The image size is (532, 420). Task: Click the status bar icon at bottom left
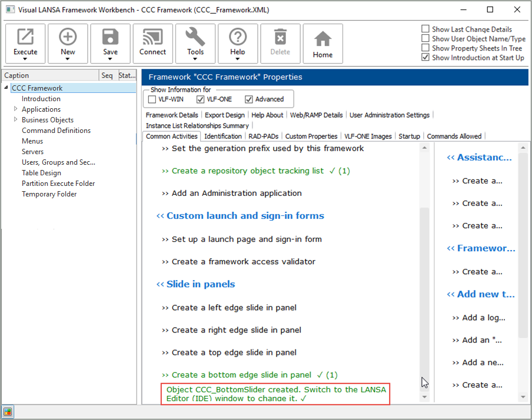[x=8, y=411]
